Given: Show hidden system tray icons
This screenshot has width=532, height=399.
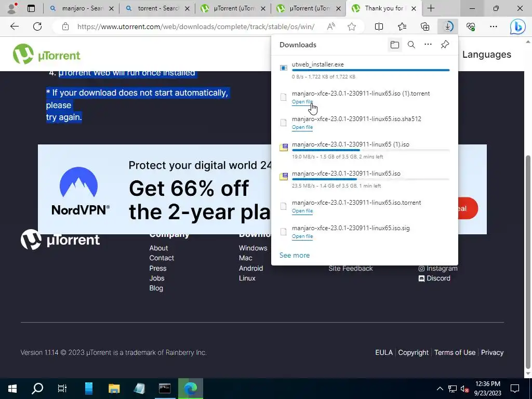Looking at the screenshot, I should tap(440, 389).
